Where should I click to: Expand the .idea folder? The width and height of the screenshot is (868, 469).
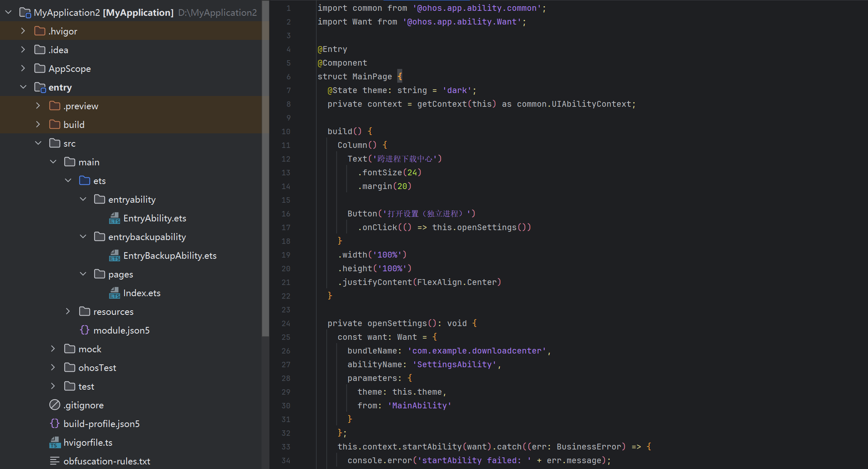point(23,50)
